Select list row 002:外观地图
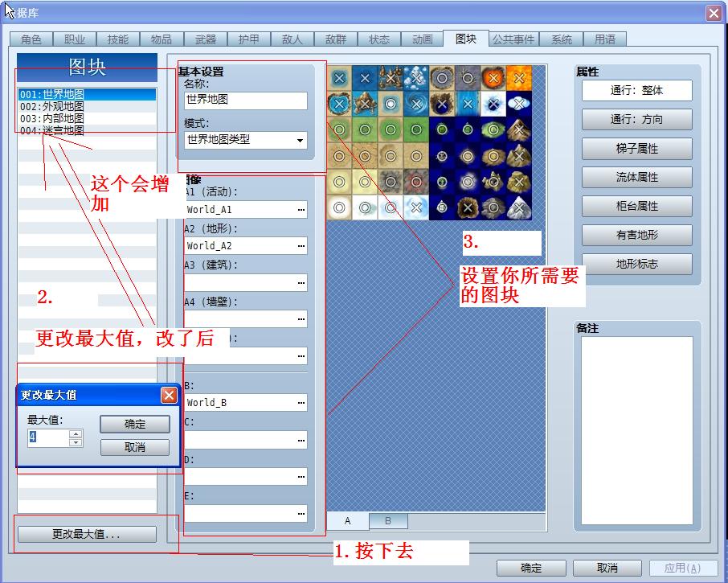 pos(88,106)
